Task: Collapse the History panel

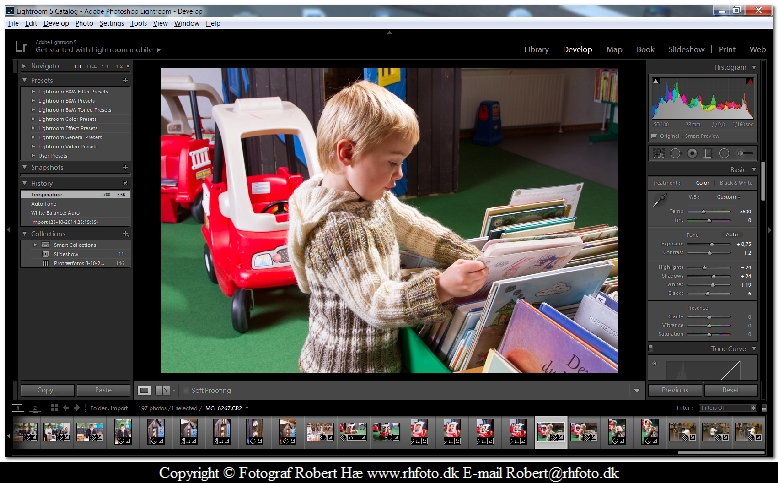Action: coord(24,183)
